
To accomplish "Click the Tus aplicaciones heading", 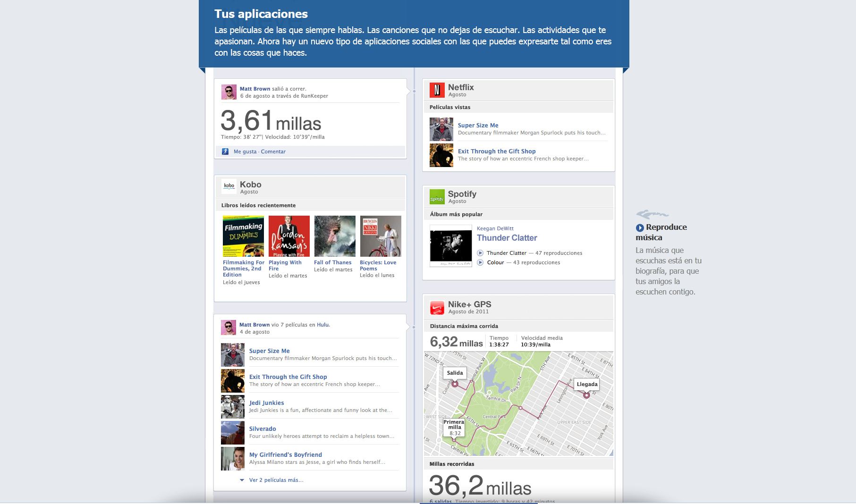I will click(x=261, y=14).
